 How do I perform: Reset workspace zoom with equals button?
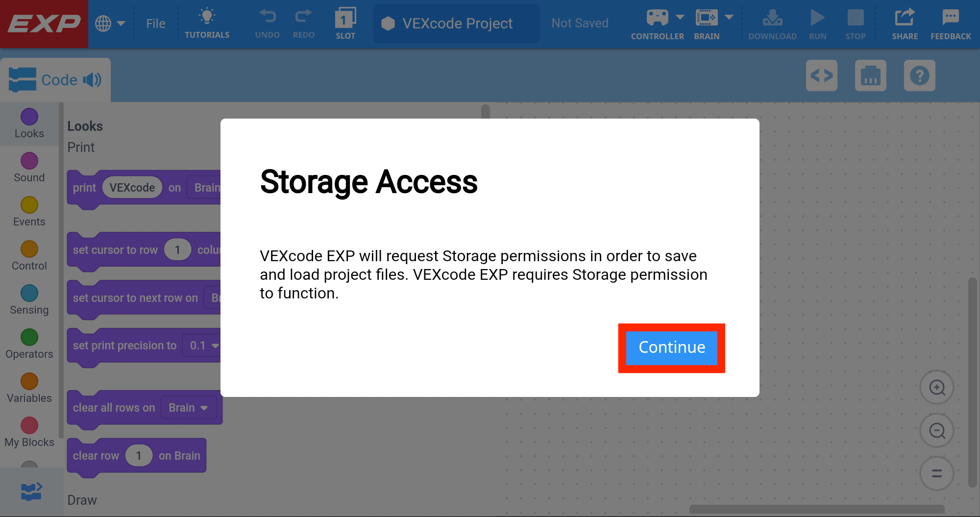[x=937, y=473]
